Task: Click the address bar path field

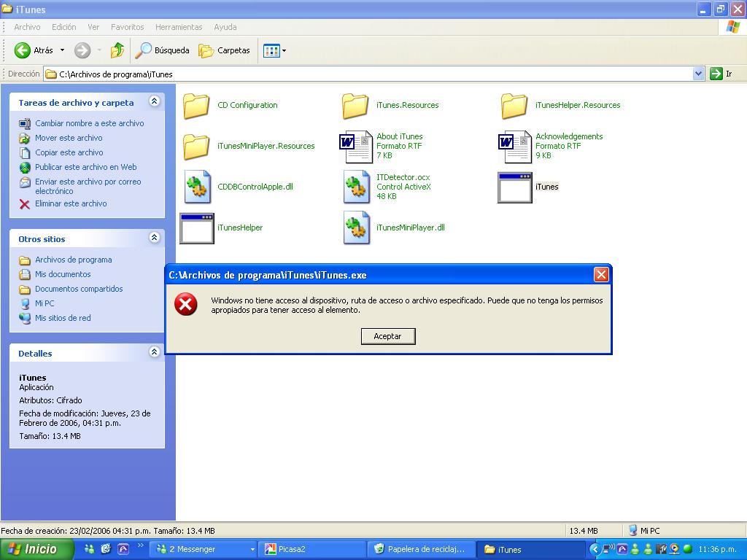Action: point(365,74)
